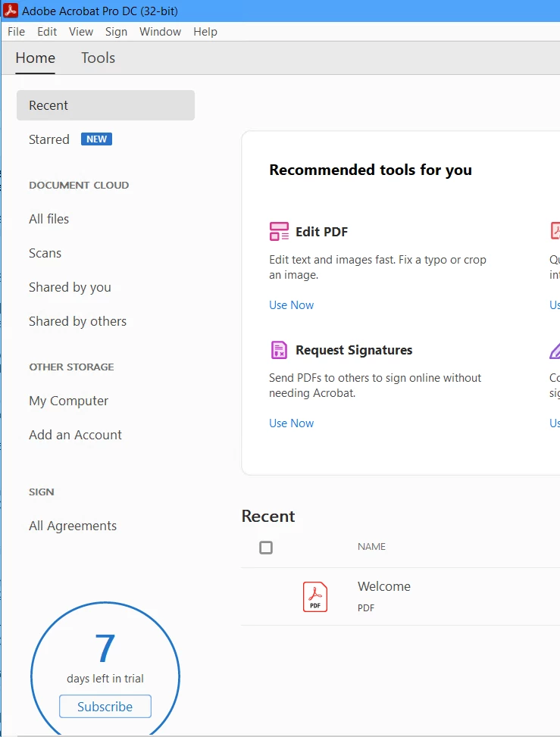Click the Adobe Acrobat logo in title bar
This screenshot has height=737, width=560.
pyautogui.click(x=11, y=11)
